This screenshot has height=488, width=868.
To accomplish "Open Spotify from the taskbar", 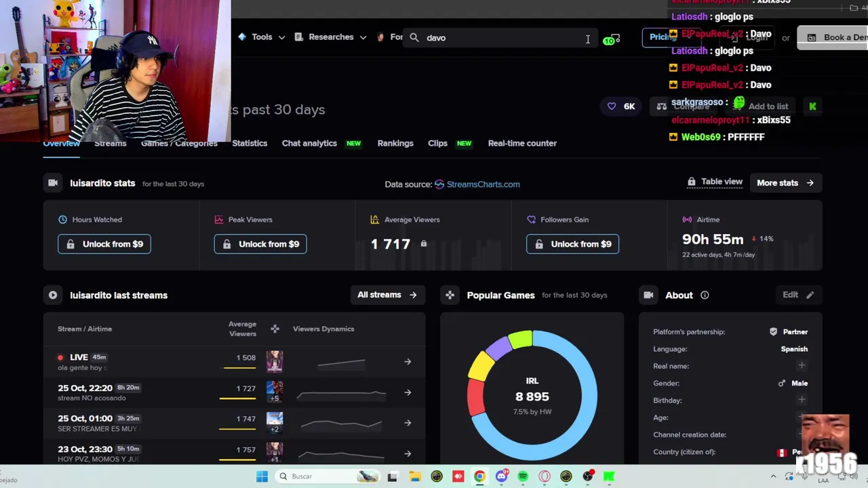I will pos(523,476).
